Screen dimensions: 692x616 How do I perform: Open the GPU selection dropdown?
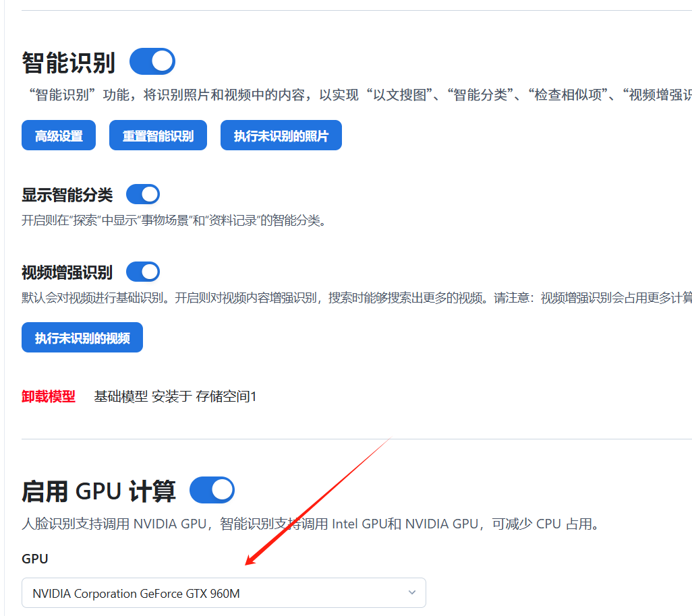click(x=224, y=593)
